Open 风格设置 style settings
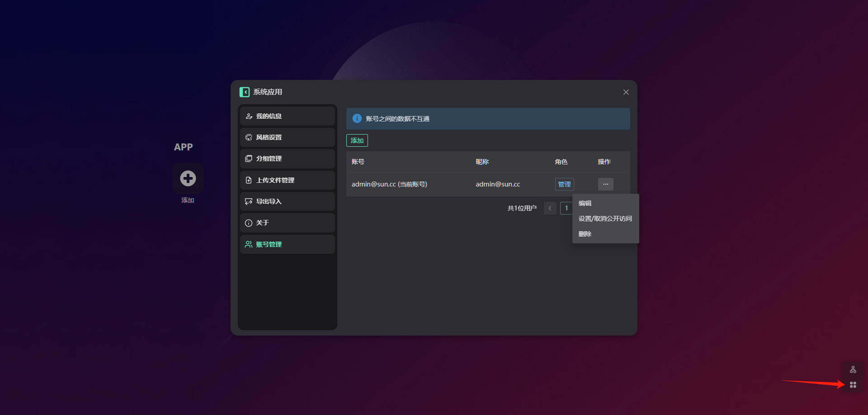The image size is (868, 415). tap(287, 137)
